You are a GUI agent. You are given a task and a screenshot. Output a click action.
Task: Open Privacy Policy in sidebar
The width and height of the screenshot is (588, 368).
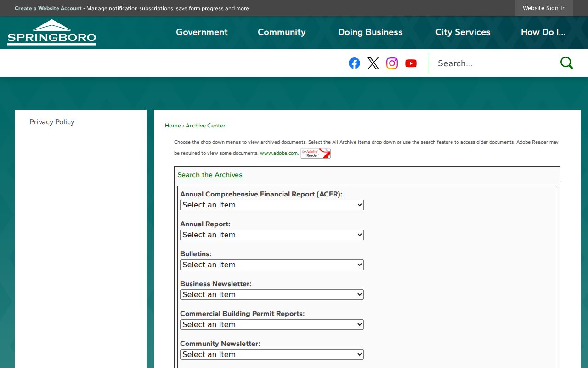pos(52,122)
